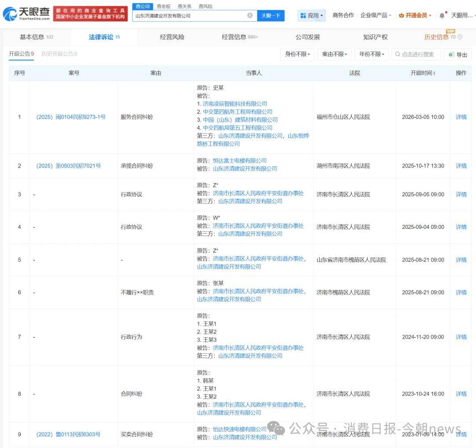Open case (2025)浙0503民初7021号
This screenshot has height=448, width=476.
point(68,166)
